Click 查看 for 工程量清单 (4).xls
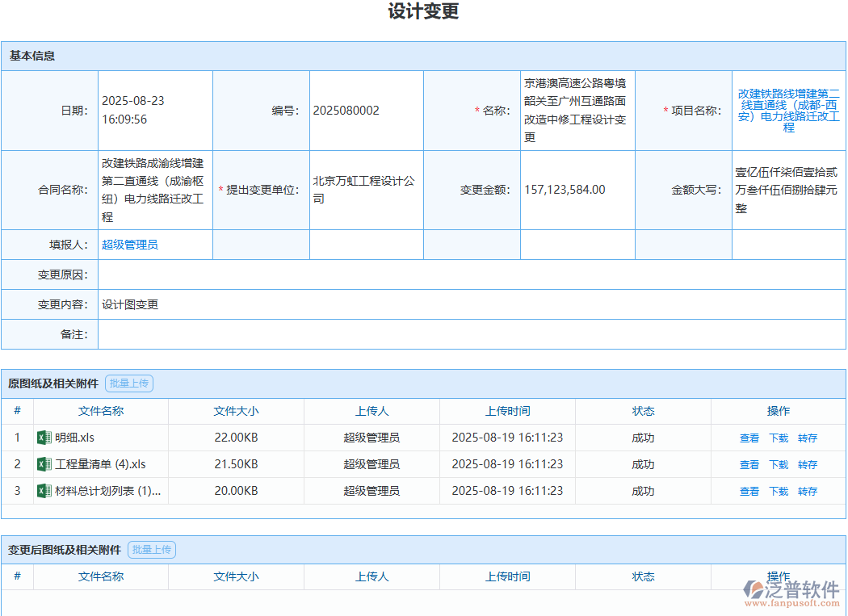 click(x=747, y=463)
